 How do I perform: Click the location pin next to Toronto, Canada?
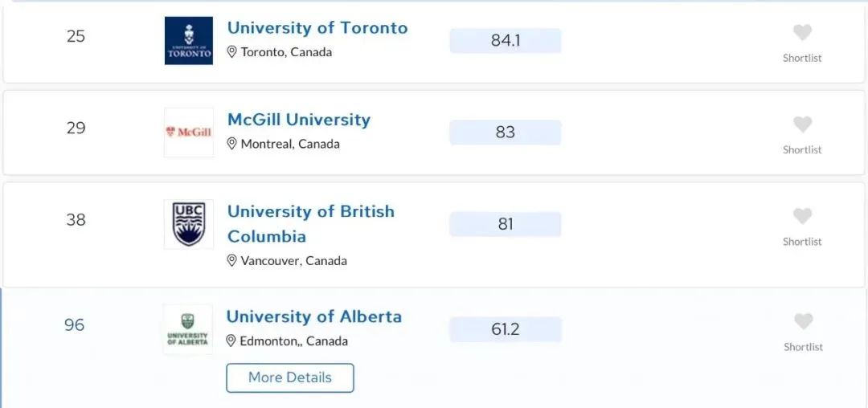pos(232,52)
